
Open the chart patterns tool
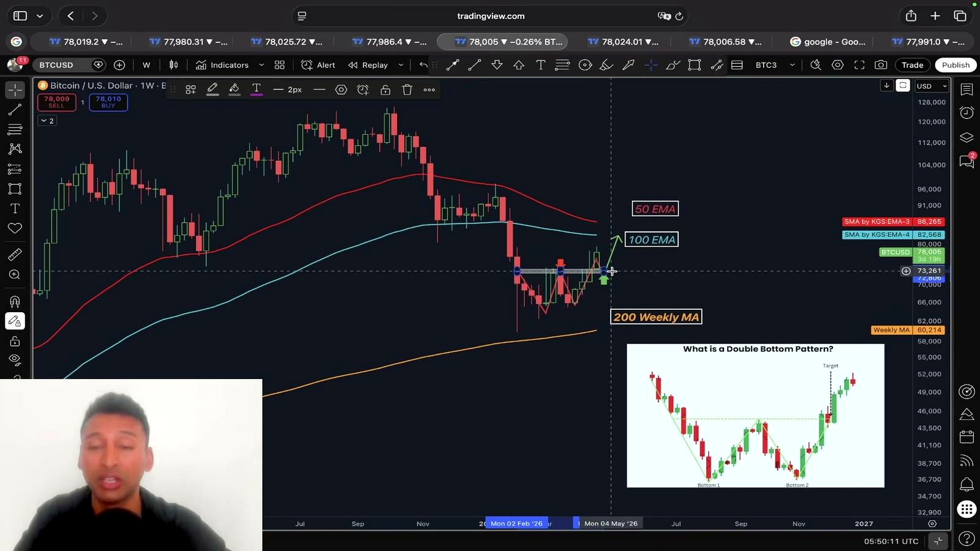[15, 149]
